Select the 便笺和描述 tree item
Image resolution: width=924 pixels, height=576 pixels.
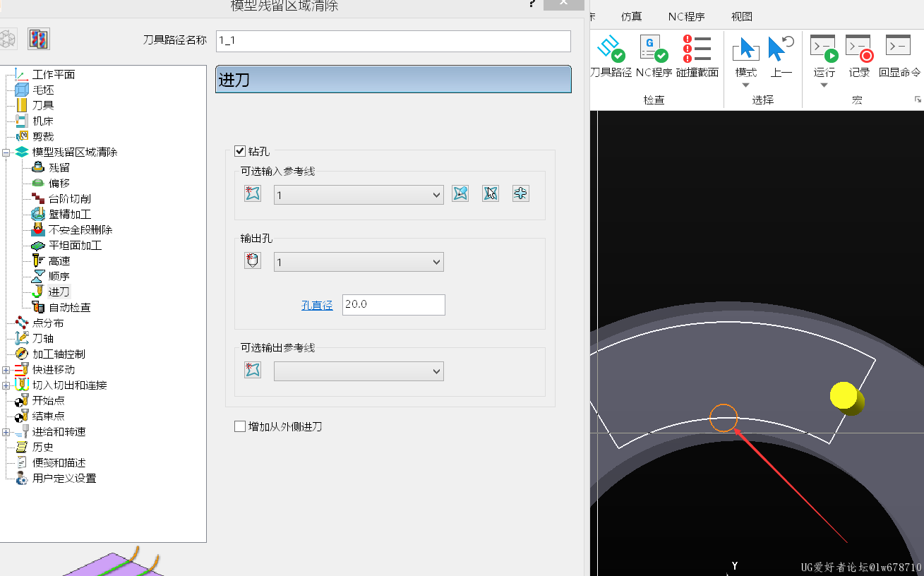(x=59, y=462)
